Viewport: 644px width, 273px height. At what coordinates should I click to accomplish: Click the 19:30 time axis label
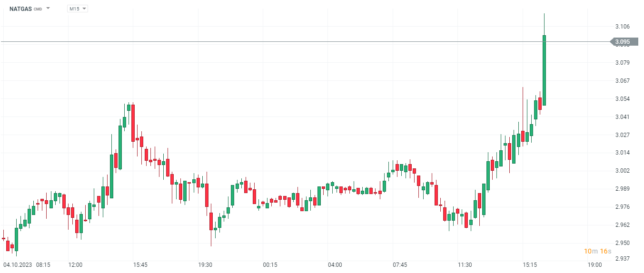pos(205,264)
